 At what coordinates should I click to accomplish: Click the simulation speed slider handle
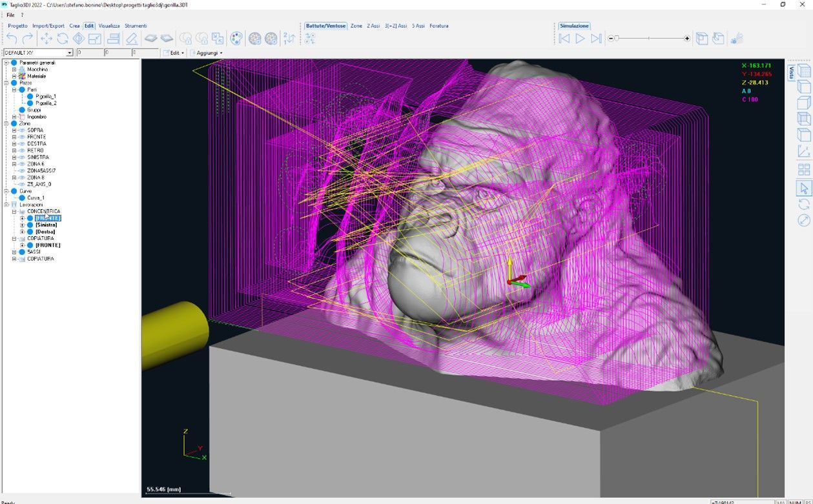617,39
